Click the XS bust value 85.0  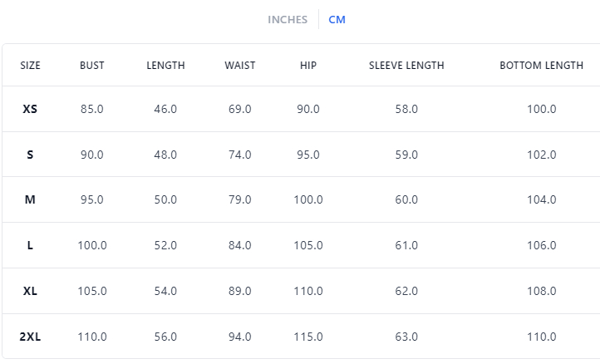pos(92,109)
